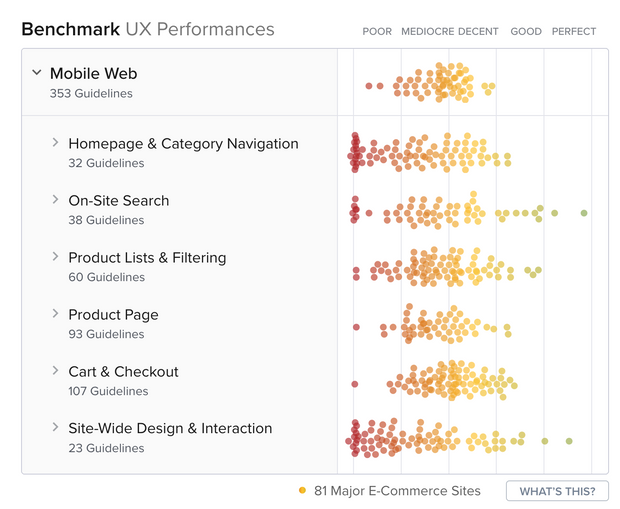Expand Site-Wide Design & Interaction chevron

pos(56,428)
